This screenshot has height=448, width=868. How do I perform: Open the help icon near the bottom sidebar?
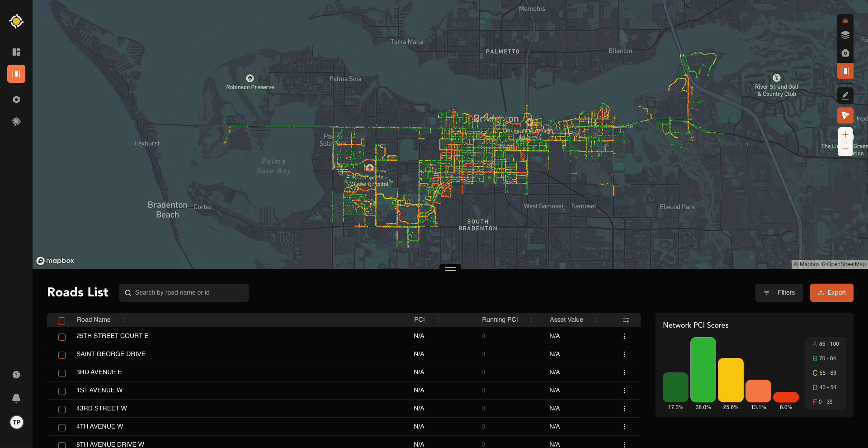pyautogui.click(x=16, y=375)
